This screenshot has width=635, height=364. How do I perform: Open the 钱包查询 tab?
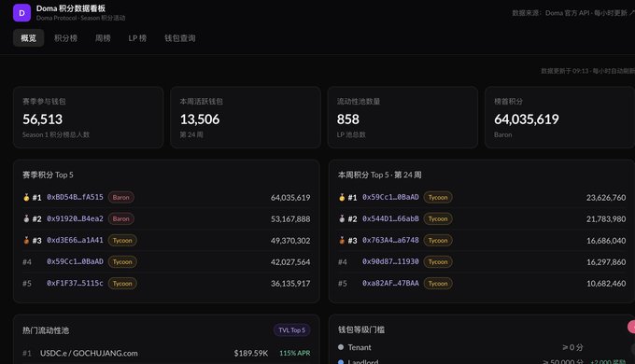pyautogui.click(x=180, y=38)
